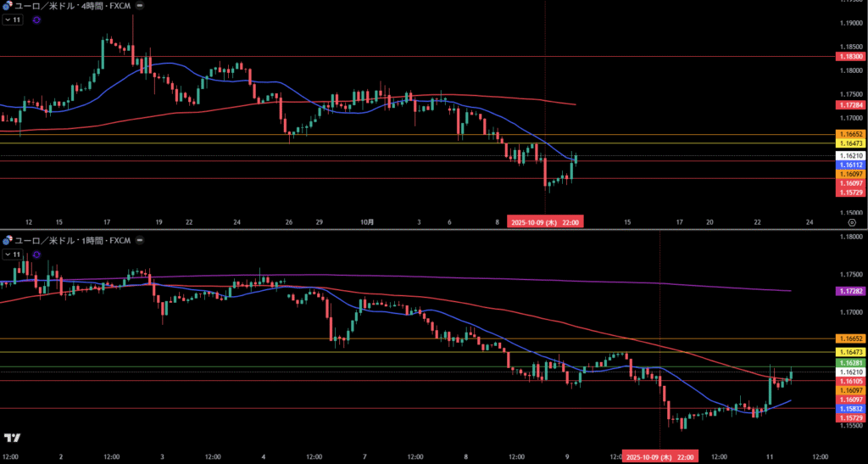Click the red 2025-10-09 22:00 date label on lower chart
This screenshot has height=464, width=868.
click(660, 457)
